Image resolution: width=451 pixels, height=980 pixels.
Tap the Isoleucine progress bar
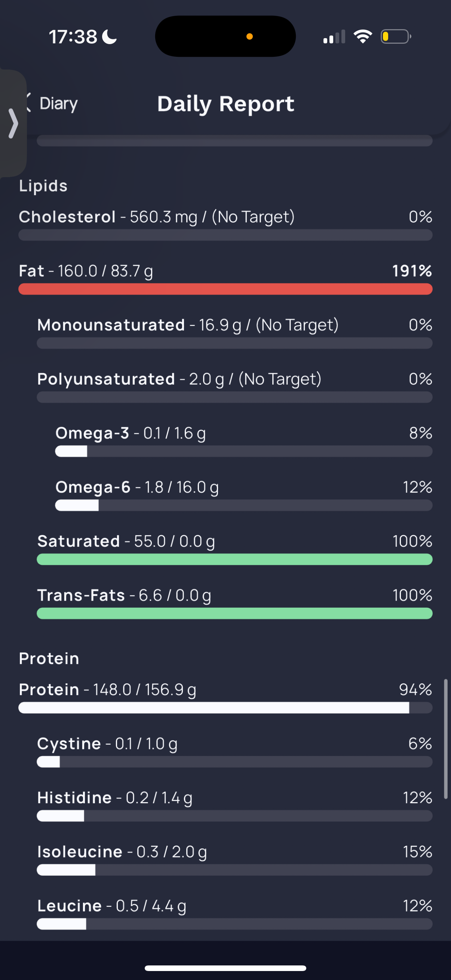pos(234,870)
